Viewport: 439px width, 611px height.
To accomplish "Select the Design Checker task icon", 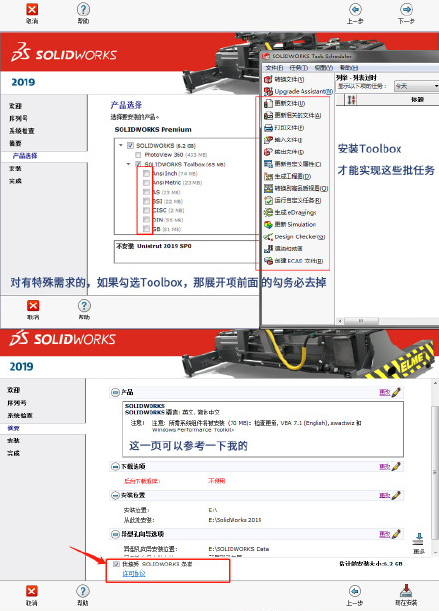I will pyautogui.click(x=268, y=237).
